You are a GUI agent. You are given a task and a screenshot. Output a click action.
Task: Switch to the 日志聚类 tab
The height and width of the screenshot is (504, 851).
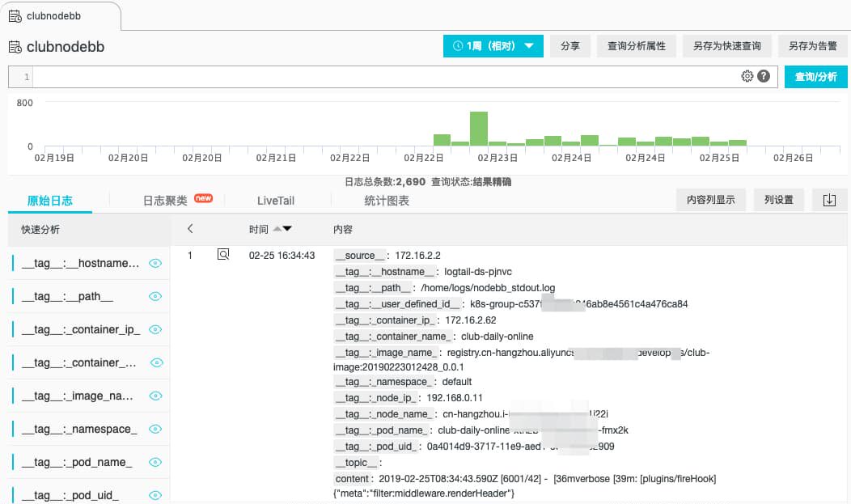pyautogui.click(x=165, y=201)
